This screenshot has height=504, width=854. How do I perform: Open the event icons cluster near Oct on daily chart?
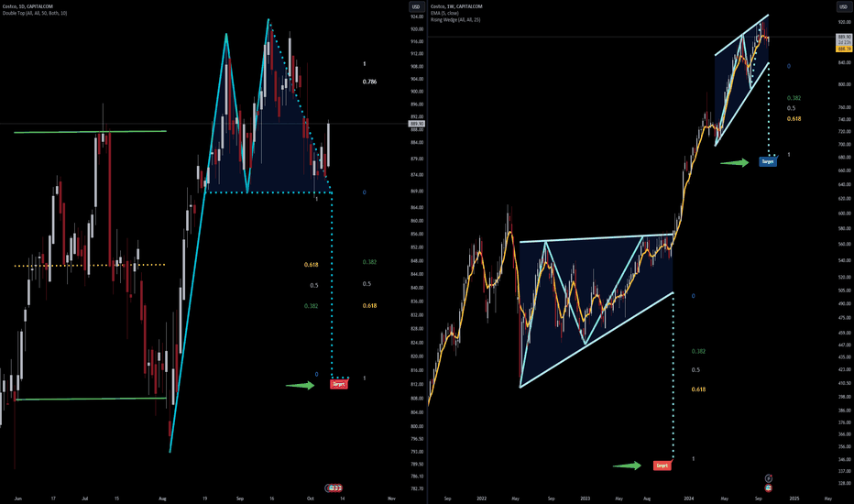point(334,488)
